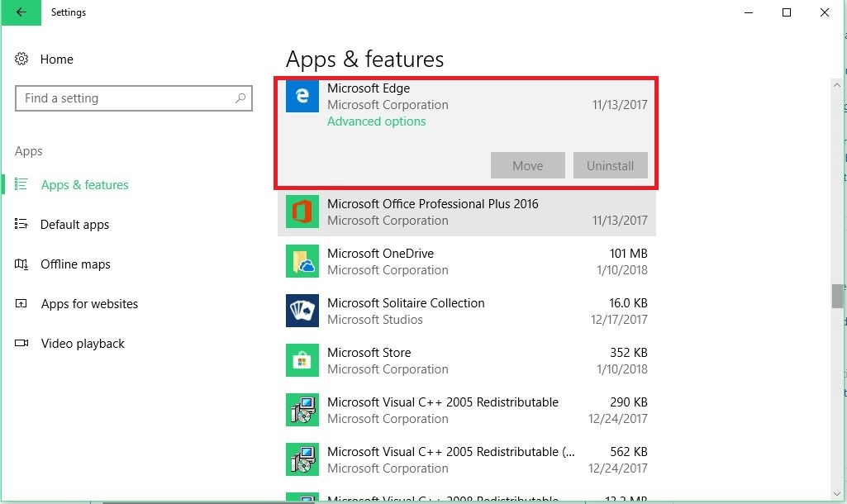Viewport: 847px width, 504px height.
Task: Open Advanced options for Microsoft Edge
Action: click(376, 121)
